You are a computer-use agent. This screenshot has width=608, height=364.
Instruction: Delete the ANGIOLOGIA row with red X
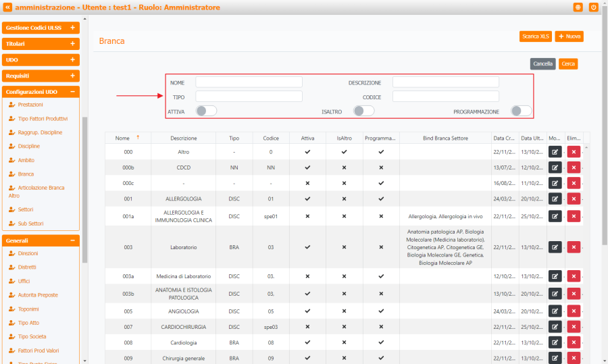(574, 311)
